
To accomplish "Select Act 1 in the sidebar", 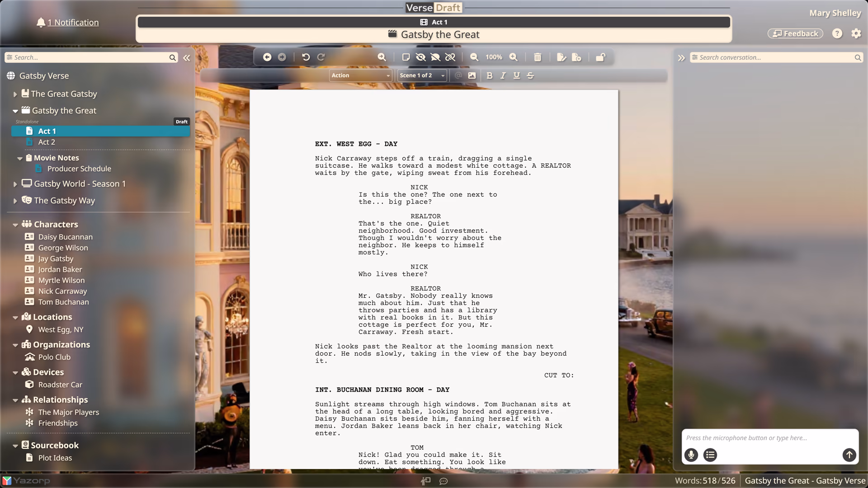I will point(100,131).
